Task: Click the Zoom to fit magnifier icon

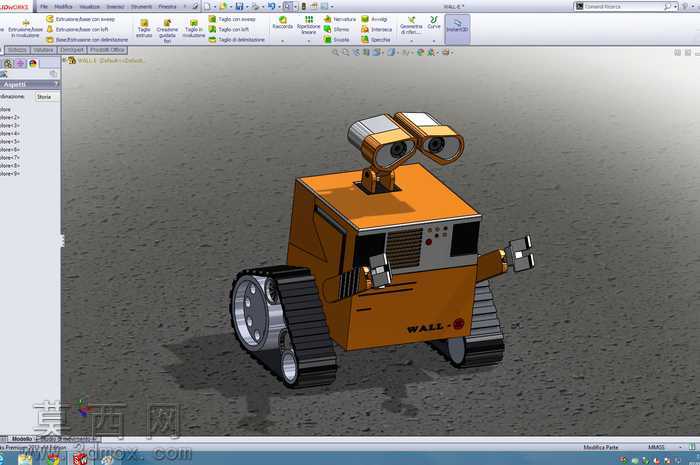Action: 335,53
